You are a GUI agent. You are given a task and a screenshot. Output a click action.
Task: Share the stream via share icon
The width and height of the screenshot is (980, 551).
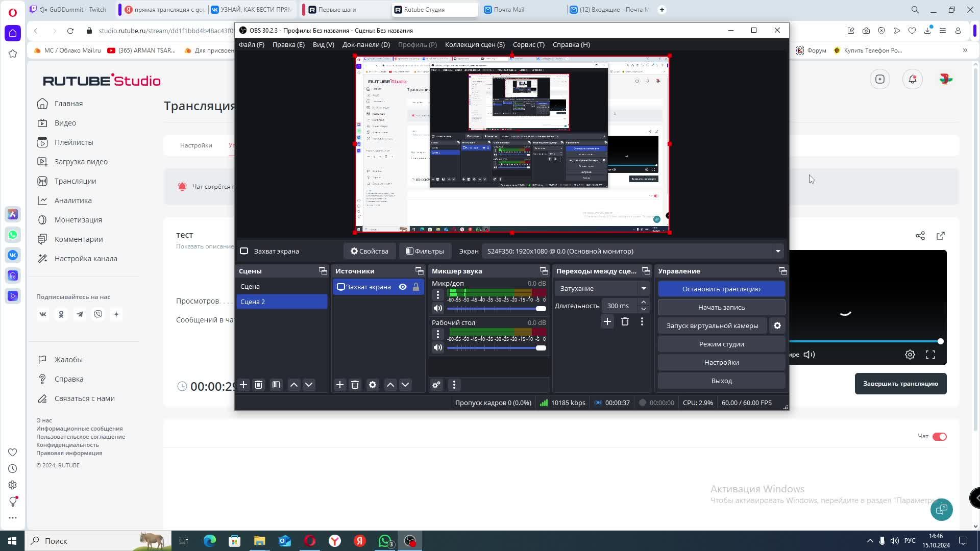(920, 236)
